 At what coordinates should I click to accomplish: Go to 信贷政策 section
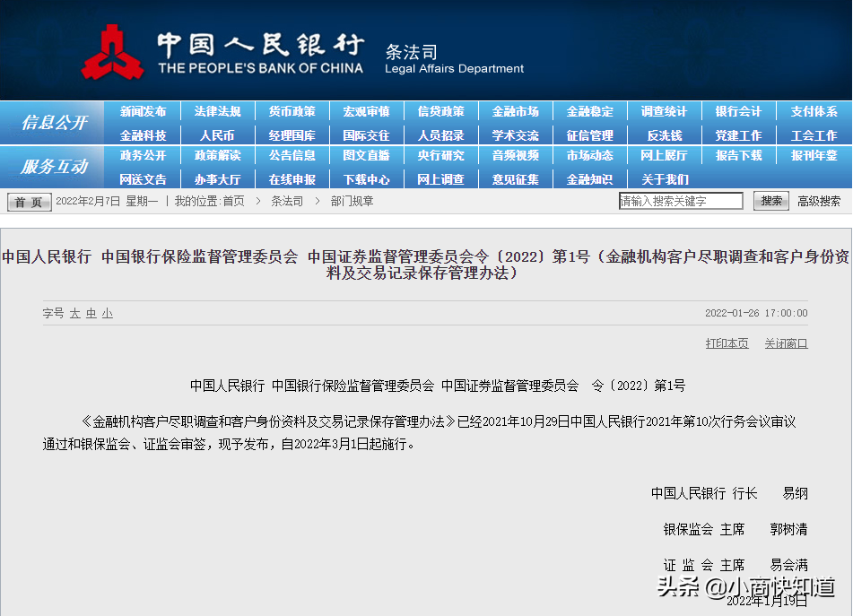(440, 111)
